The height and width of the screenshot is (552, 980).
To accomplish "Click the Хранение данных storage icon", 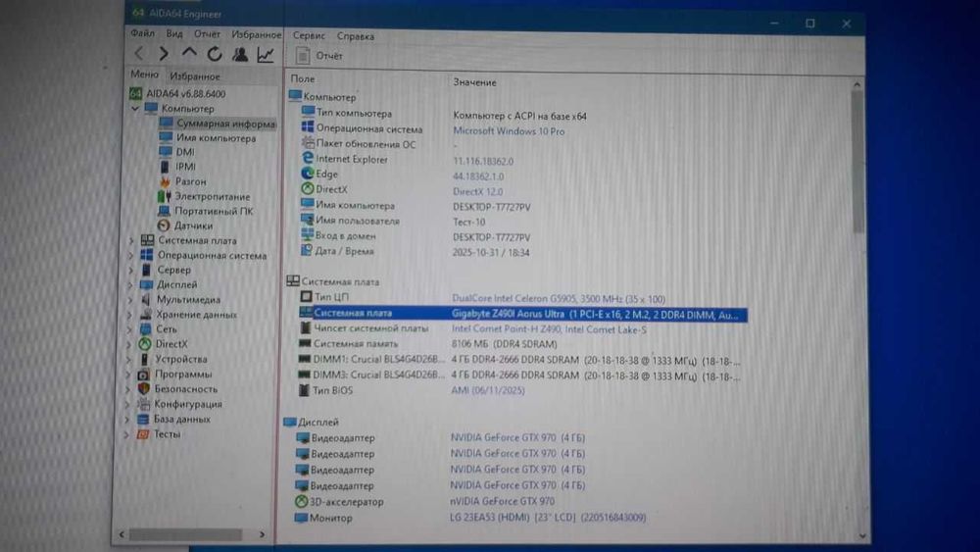I will tap(146, 315).
